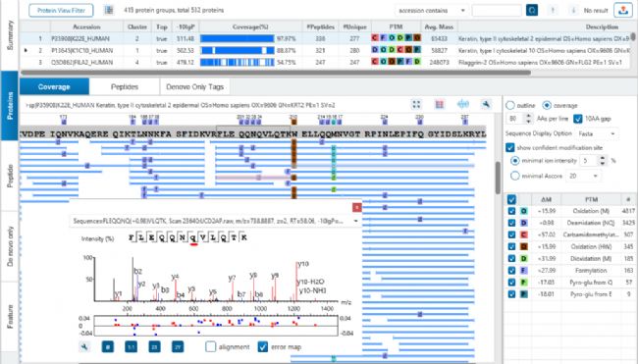Screen dimensions: 638x364
Task: Expand the K1C10_HUMAN protein row arrow
Action: pyautogui.click(x=27, y=50)
